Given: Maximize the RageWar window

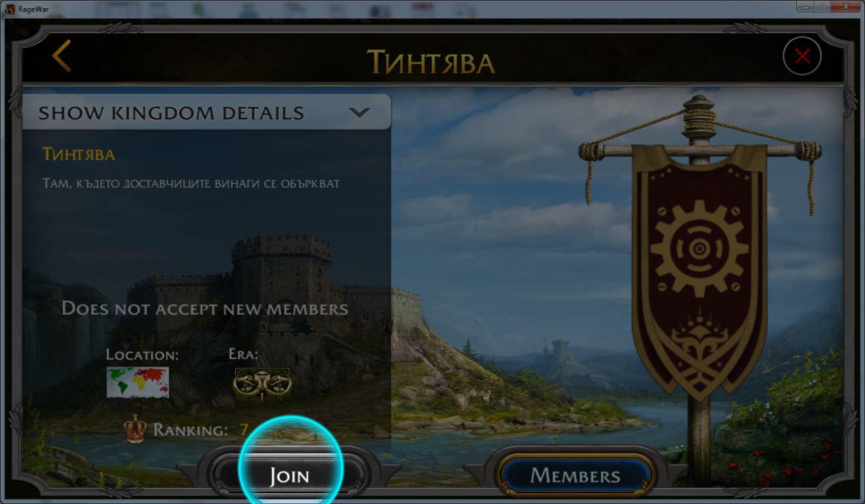Looking at the screenshot, I should pyautogui.click(x=823, y=7).
